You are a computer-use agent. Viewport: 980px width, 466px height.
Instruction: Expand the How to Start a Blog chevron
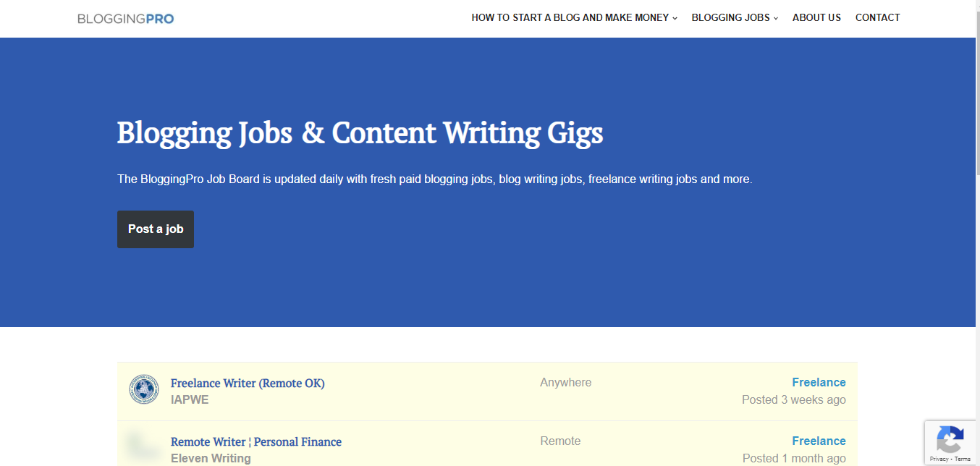675,18
